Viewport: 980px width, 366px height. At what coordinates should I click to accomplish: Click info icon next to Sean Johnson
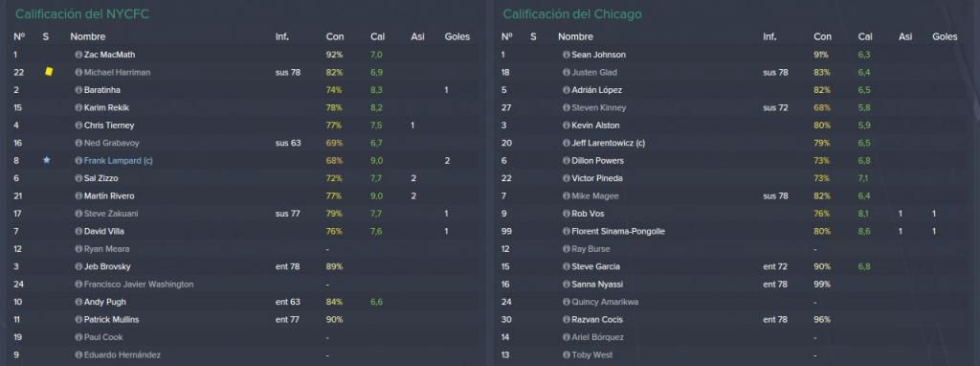pyautogui.click(x=567, y=55)
